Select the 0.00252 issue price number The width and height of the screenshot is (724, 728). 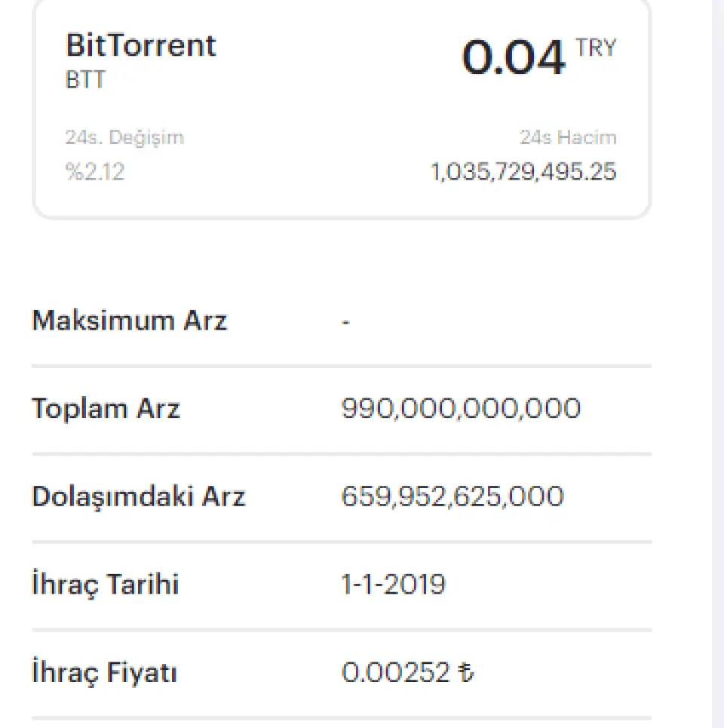pos(396,672)
